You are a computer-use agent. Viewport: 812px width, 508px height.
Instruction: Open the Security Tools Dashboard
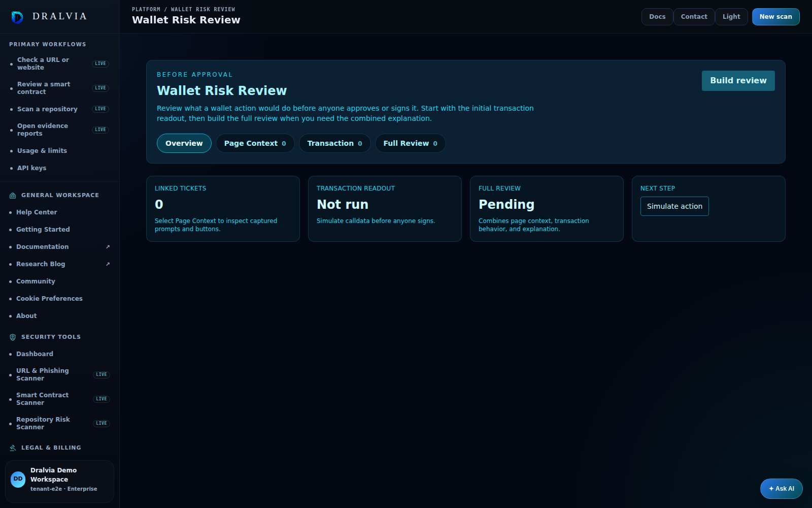[x=60, y=354]
